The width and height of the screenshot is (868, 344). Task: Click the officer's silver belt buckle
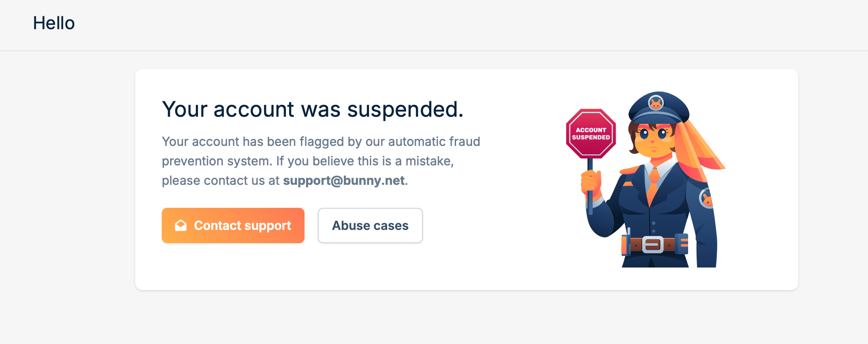(x=653, y=245)
